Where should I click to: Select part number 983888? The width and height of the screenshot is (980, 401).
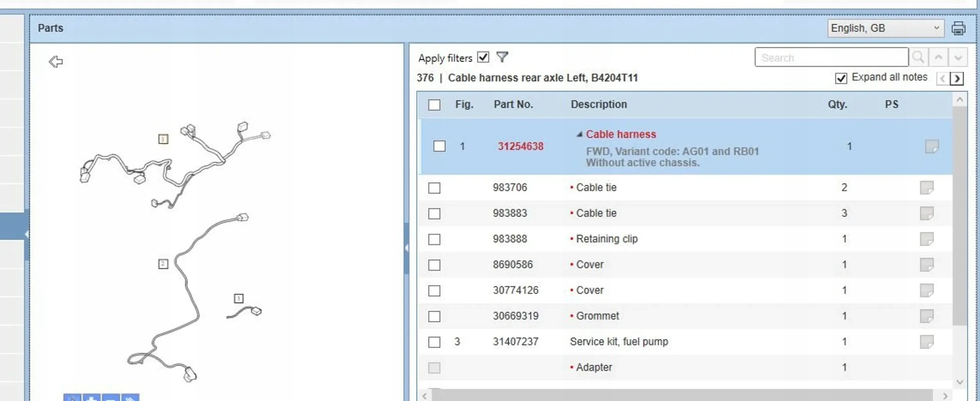pos(510,239)
